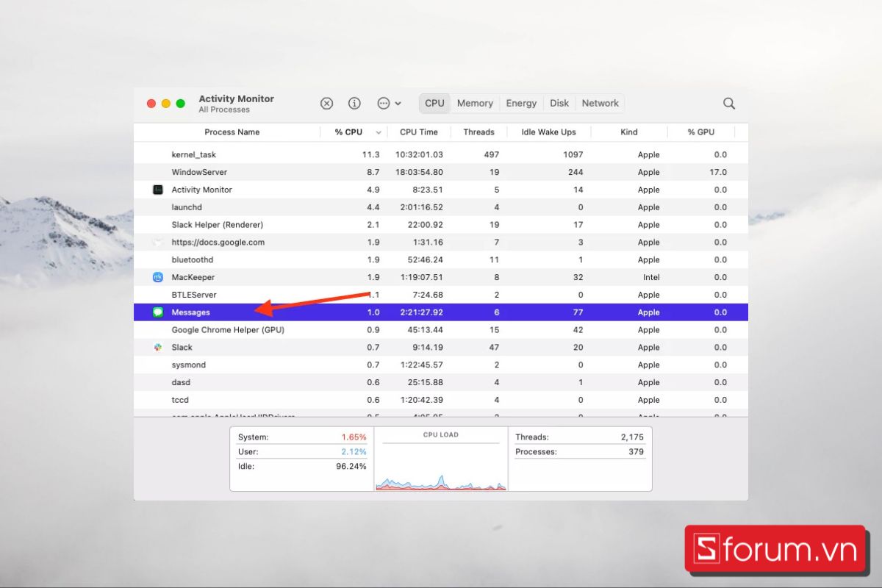
Task: Select the MacKeeper process name
Action: [x=193, y=277]
